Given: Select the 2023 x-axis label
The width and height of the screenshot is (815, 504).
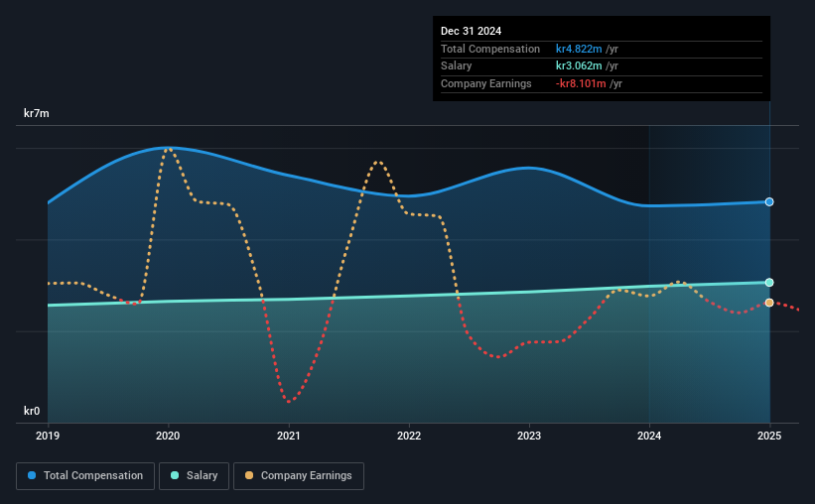Looking at the screenshot, I should (x=529, y=436).
